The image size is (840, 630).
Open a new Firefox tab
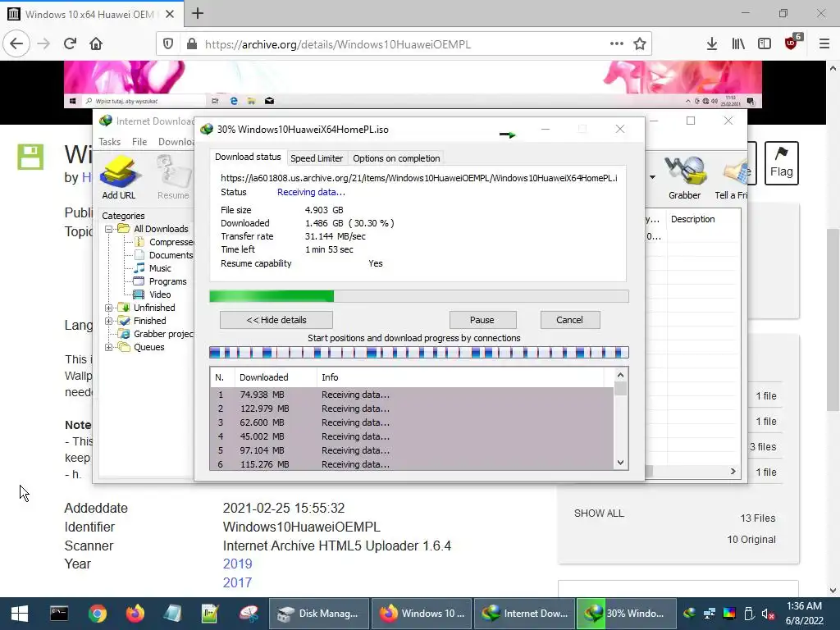[x=198, y=13]
